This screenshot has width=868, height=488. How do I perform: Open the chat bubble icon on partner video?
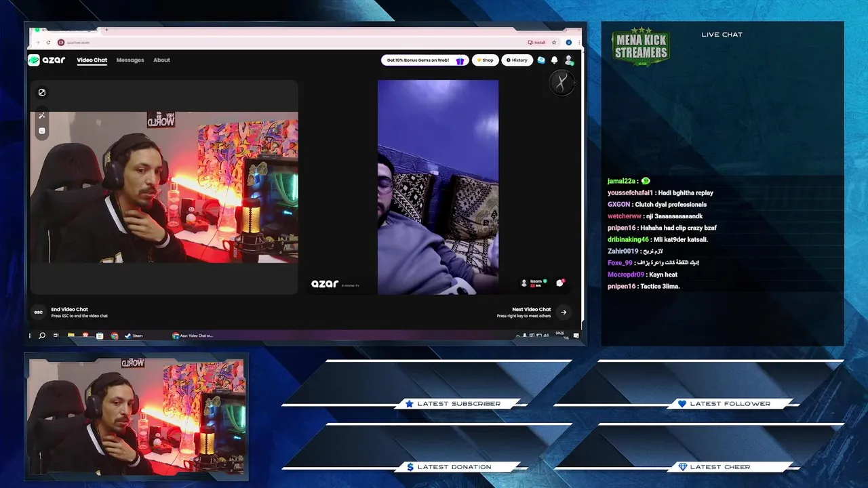(x=560, y=283)
